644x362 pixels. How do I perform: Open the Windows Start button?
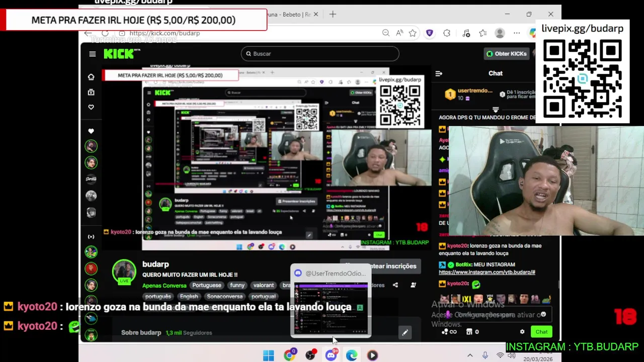click(268, 355)
